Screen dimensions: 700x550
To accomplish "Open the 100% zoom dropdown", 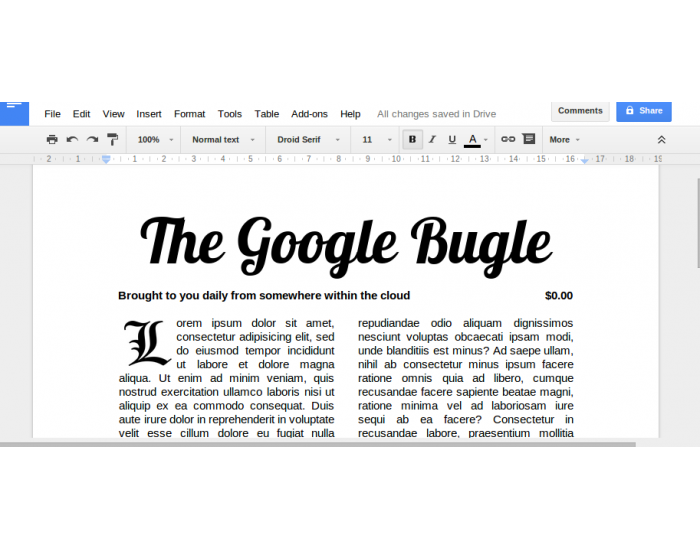I will pyautogui.click(x=153, y=140).
